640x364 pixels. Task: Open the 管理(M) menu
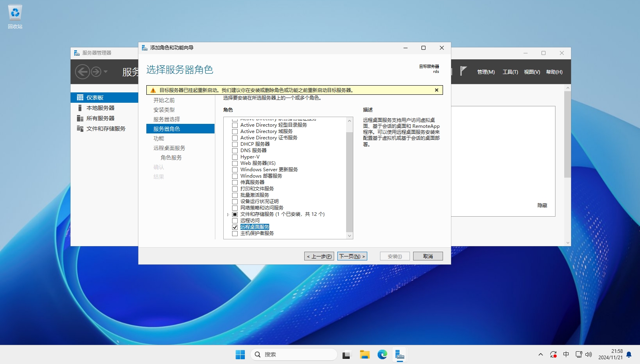486,72
